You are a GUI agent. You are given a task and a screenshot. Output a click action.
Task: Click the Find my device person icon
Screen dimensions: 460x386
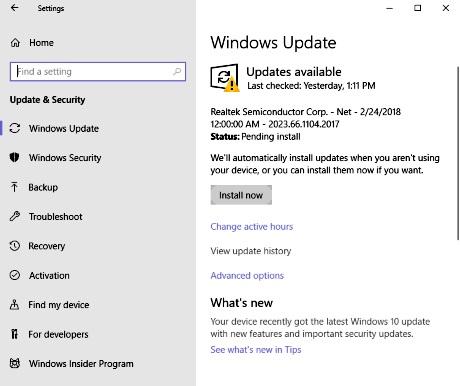coord(14,304)
